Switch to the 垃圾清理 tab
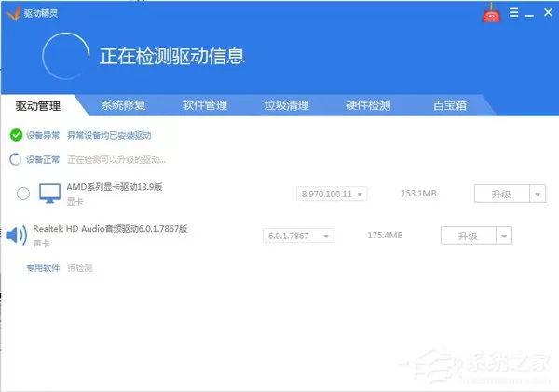Viewport: 559px width, 392px height. tap(287, 105)
